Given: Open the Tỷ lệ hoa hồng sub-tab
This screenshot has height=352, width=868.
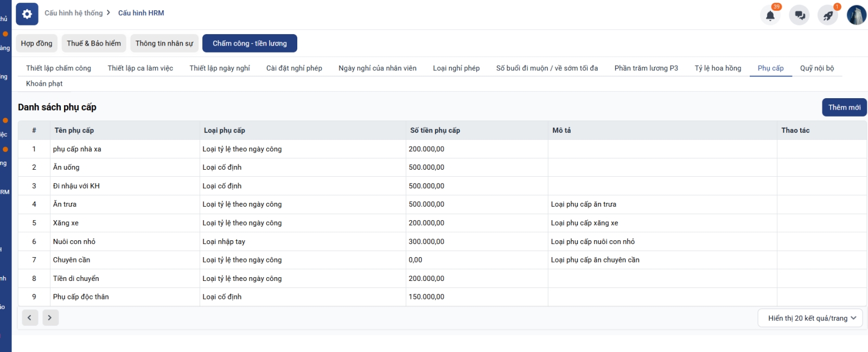Looking at the screenshot, I should point(718,68).
